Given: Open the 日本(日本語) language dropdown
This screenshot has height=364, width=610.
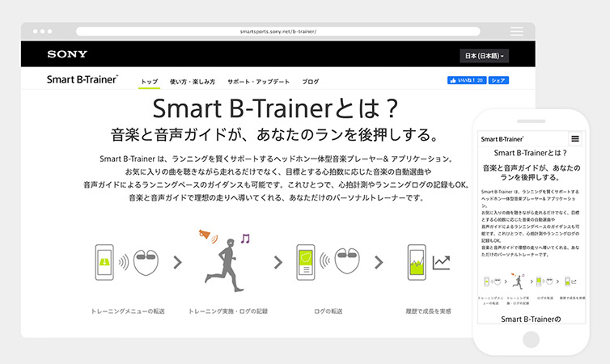Looking at the screenshot, I should click(x=484, y=56).
